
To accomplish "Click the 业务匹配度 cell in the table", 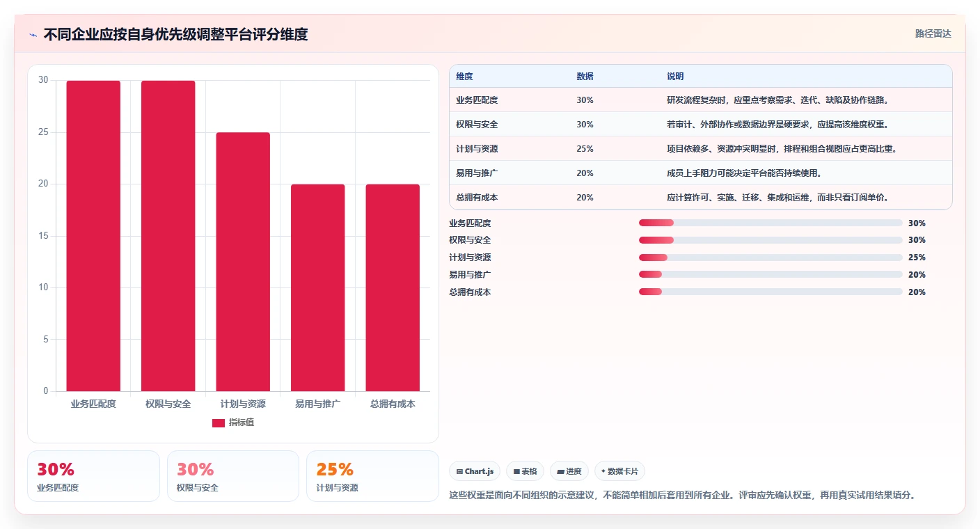I will (477, 100).
